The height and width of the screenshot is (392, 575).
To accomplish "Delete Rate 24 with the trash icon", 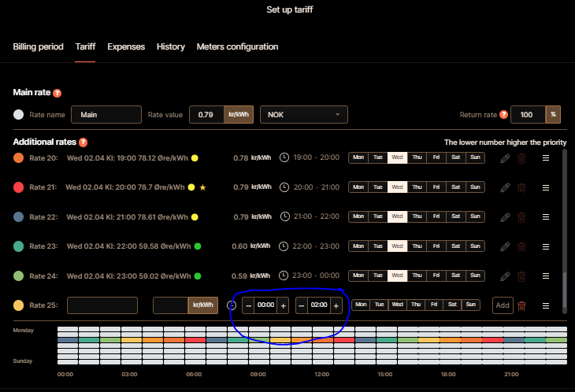I will pos(521,276).
